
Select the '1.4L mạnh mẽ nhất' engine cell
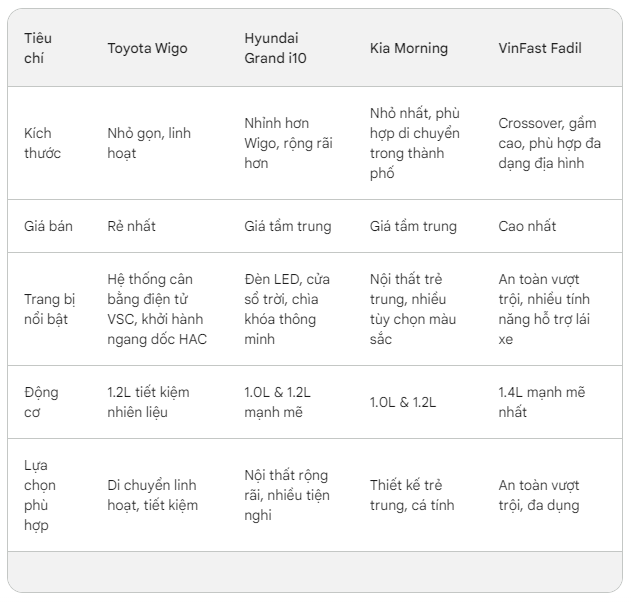click(x=541, y=402)
